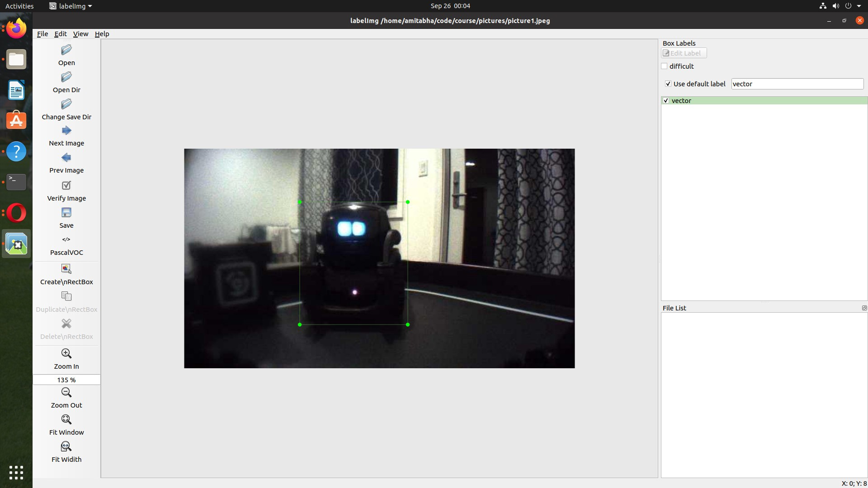Select the Delete RectBox icon

pos(66,324)
